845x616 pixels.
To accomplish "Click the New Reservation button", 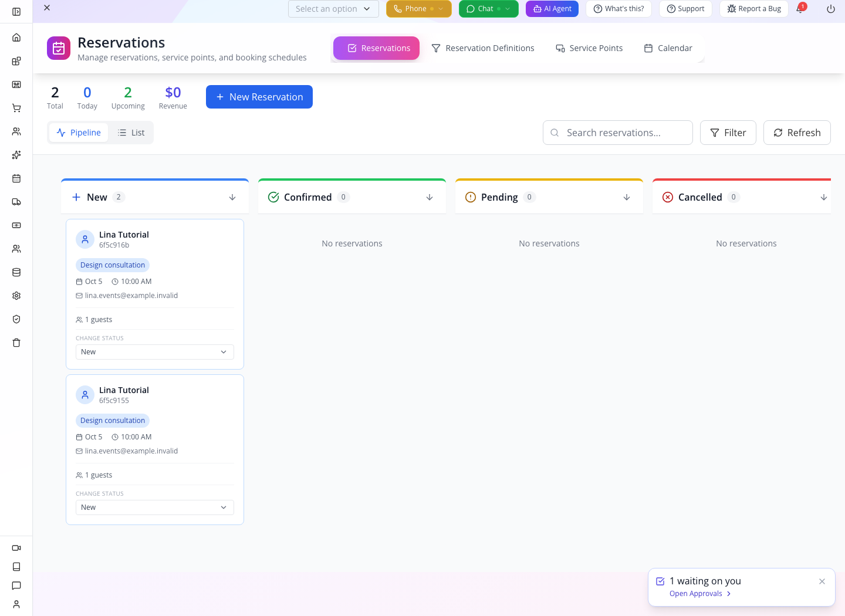I will pos(259,97).
